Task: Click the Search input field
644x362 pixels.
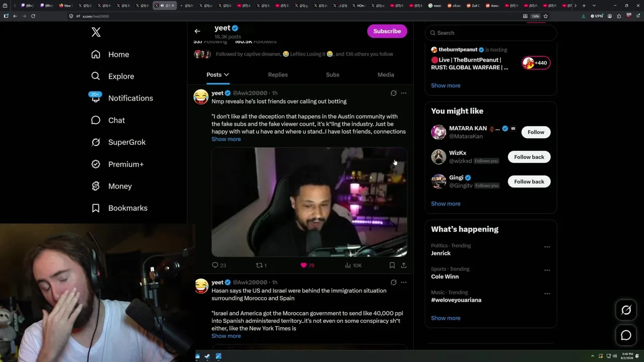Action: (x=491, y=33)
